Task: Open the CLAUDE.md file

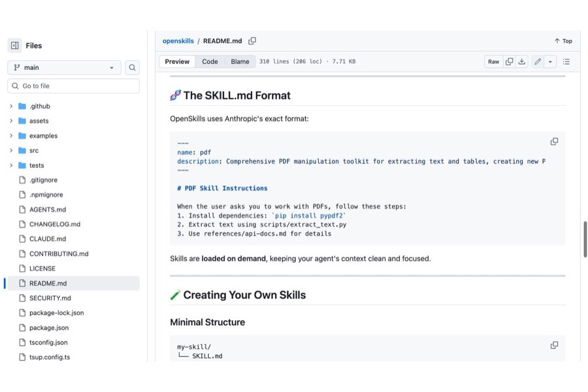Action: click(x=48, y=239)
